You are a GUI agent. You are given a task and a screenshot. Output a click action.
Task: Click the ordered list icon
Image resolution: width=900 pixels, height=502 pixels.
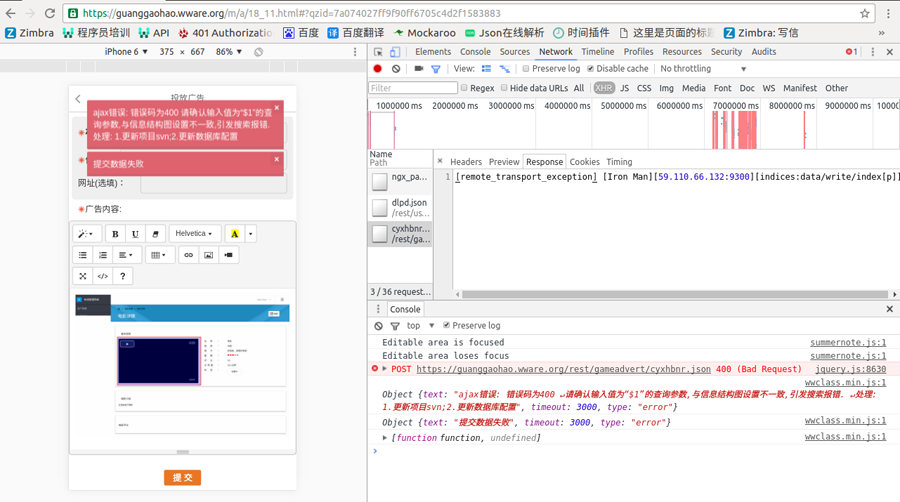click(103, 255)
